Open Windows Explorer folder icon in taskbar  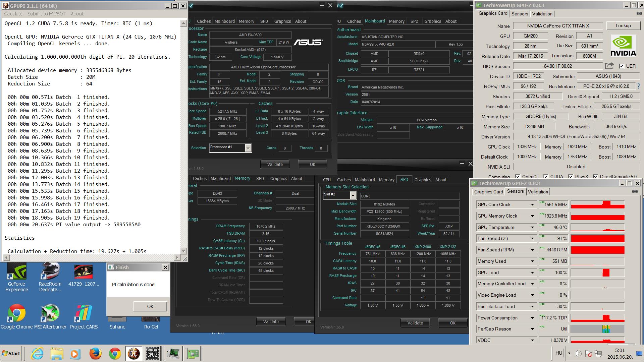[57, 354]
